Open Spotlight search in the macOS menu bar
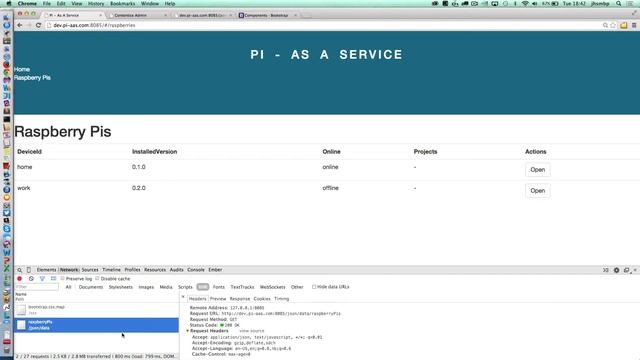This screenshot has height=360, width=640. [619, 4]
